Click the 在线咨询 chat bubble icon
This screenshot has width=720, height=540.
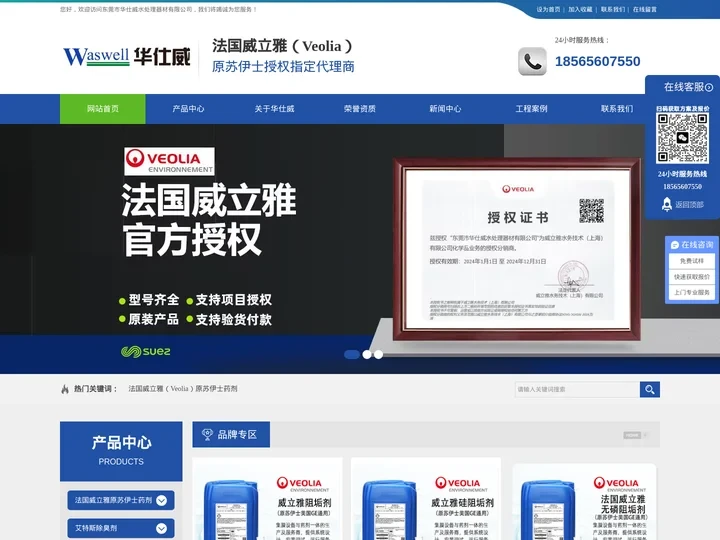tap(675, 245)
